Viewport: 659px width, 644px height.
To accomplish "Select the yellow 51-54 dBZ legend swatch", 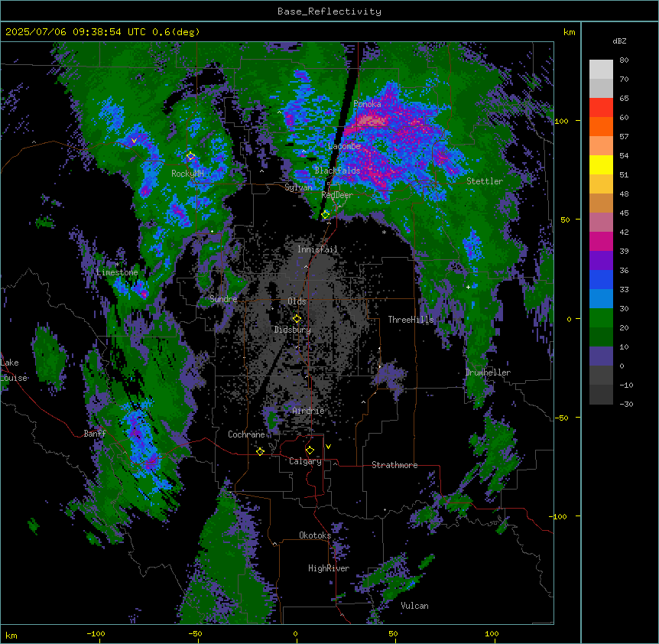I will coord(601,164).
